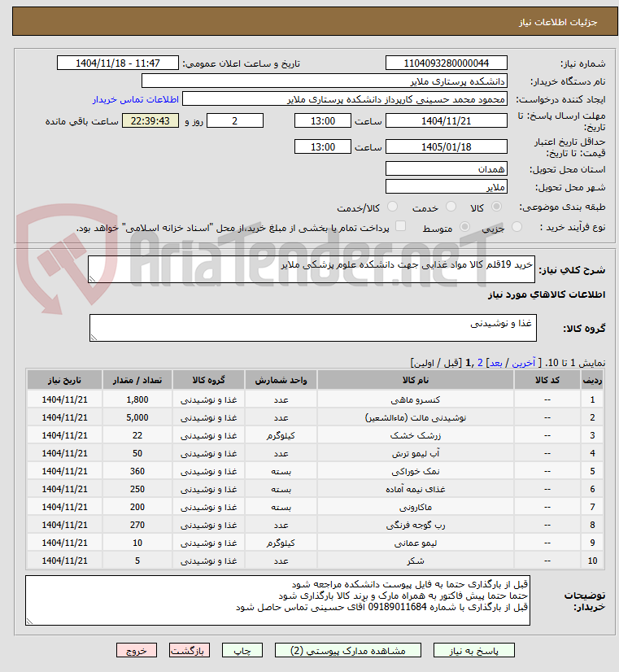Screen dimensions: 619x672
Task: Click the واحد شمارش column header
Action: point(281,380)
